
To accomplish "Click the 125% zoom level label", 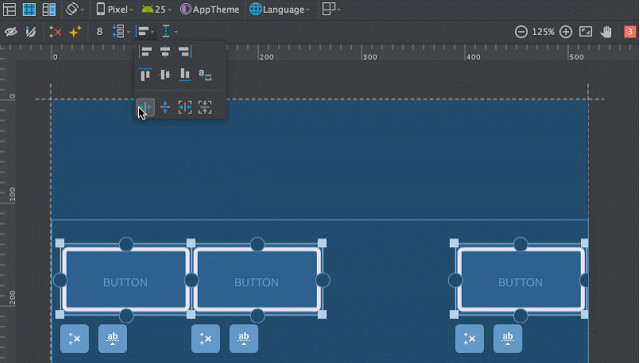I will pos(543,31).
